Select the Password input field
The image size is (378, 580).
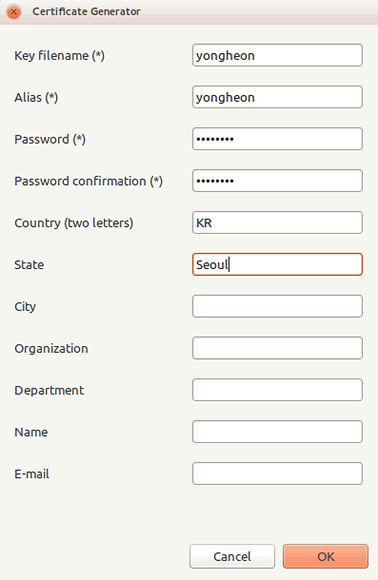277,139
